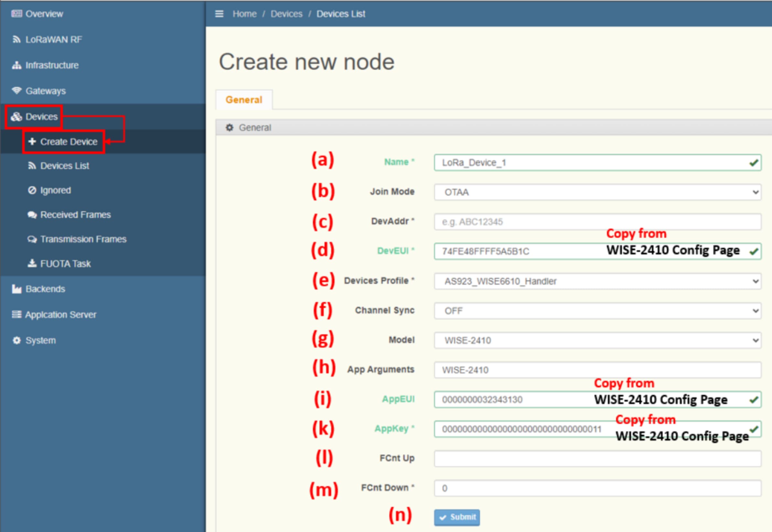772x532 pixels.
Task: Click the AppEUI input field
Action: point(597,399)
